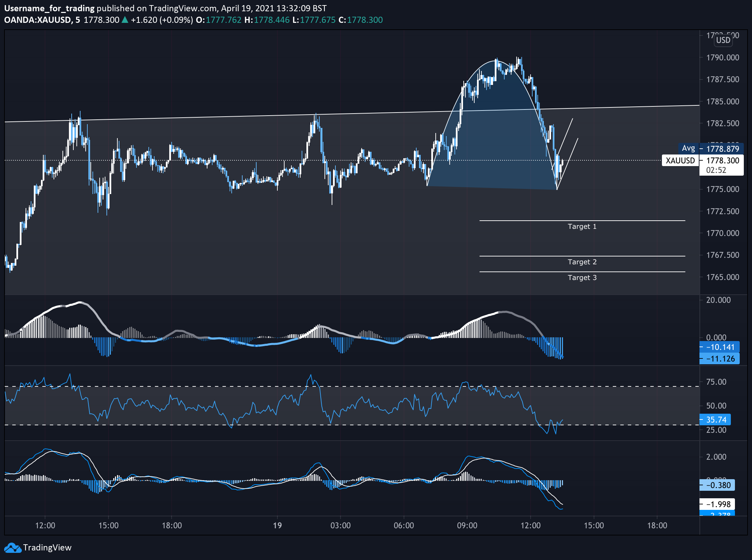Image resolution: width=752 pixels, height=560 pixels.
Task: Click the 06:00 time axis label
Action: click(x=404, y=526)
